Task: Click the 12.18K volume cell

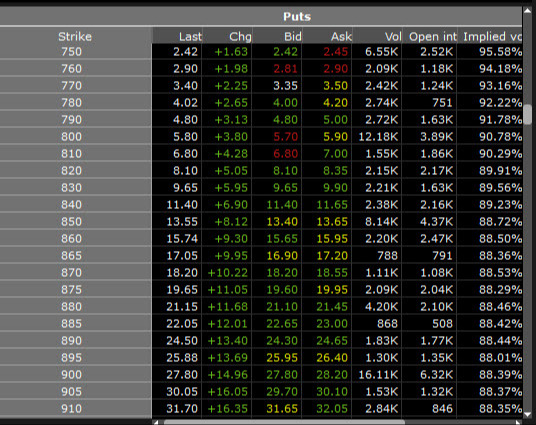Action: (378, 137)
